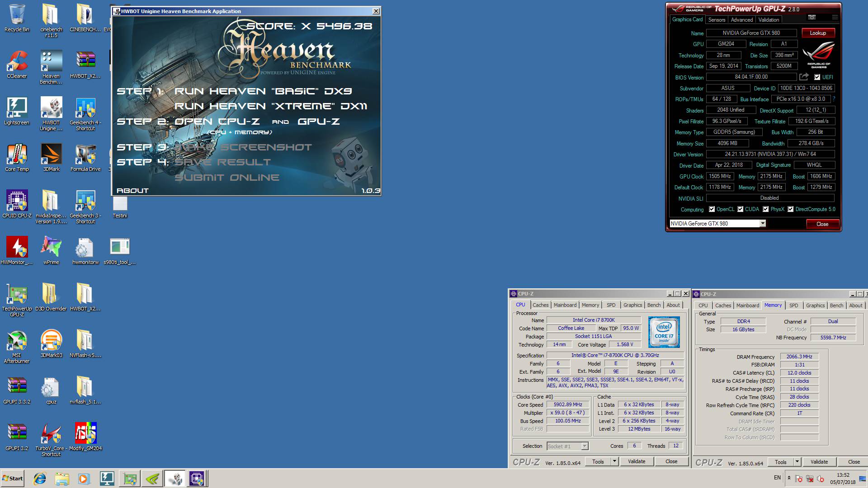This screenshot has height=488, width=868.
Task: Click Tools button in left CPU-Z window
Action: point(598,461)
